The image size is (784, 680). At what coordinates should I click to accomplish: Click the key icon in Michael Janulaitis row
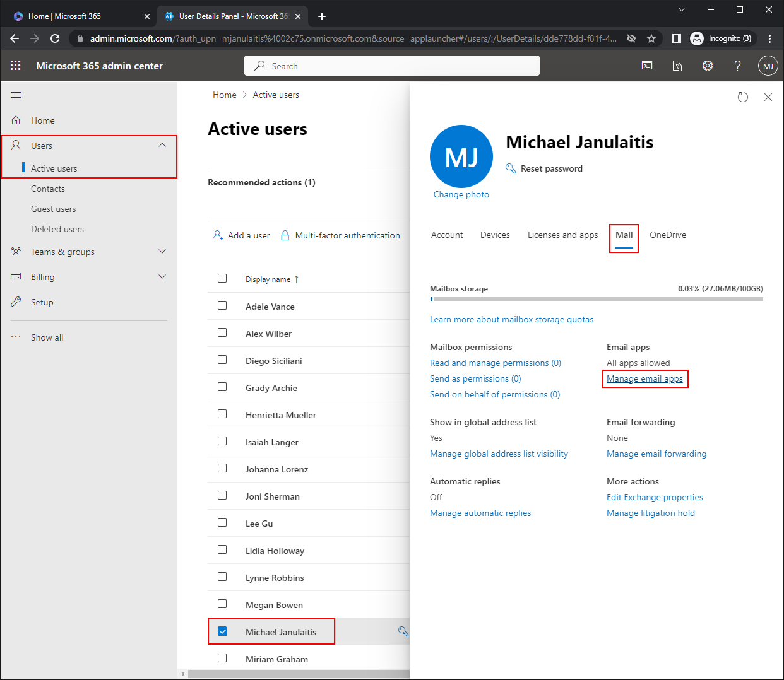click(403, 631)
